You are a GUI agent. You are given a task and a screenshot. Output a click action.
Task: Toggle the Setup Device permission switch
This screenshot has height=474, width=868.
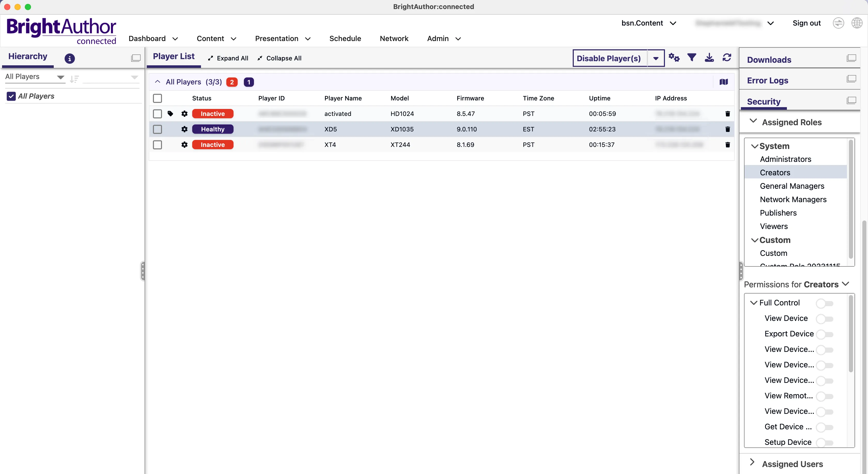[825, 443]
